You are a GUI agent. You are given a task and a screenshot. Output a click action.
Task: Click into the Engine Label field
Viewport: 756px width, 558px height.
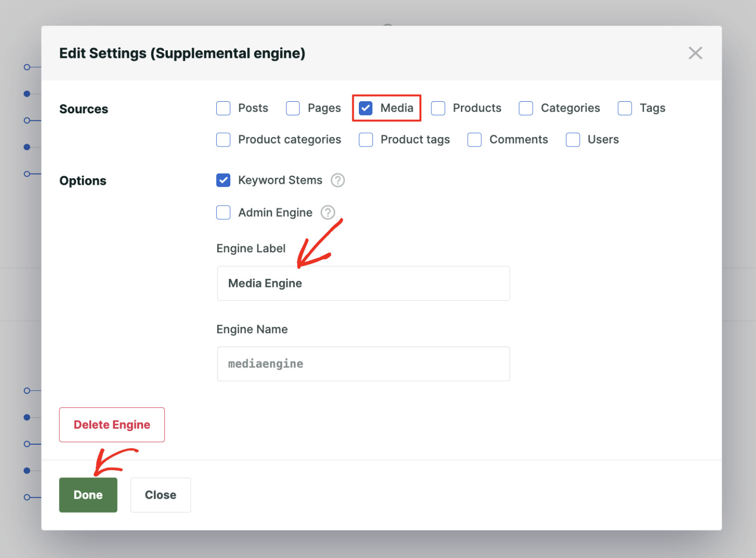point(363,283)
